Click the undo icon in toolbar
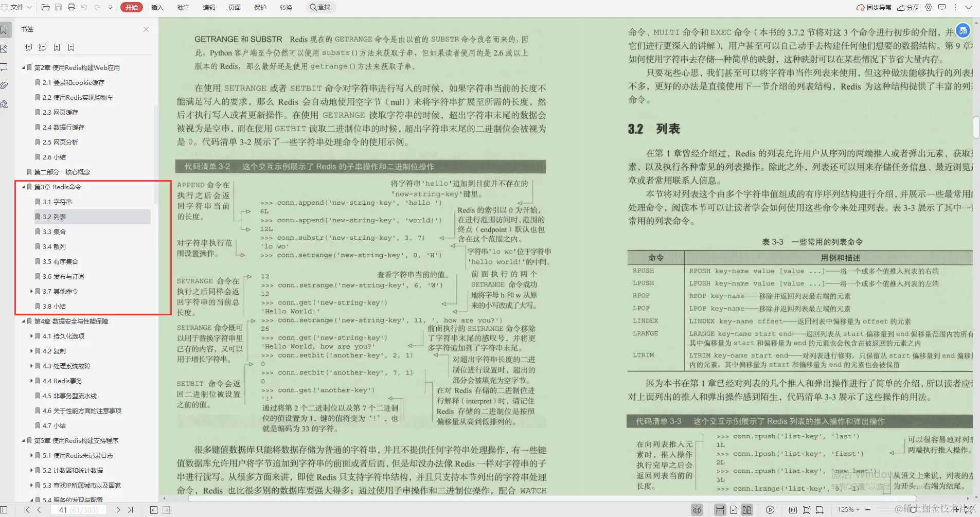This screenshot has height=517, width=980. tap(84, 7)
